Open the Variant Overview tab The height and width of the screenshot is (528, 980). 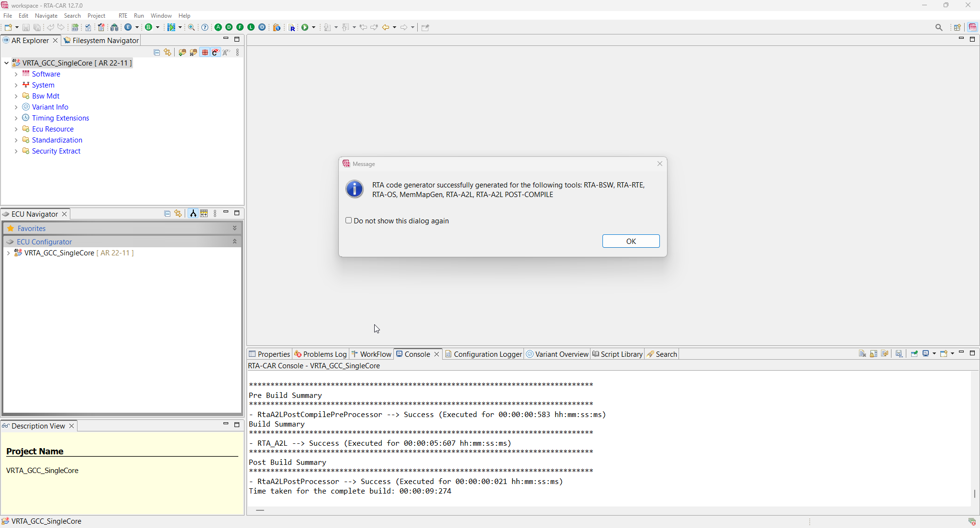(557, 354)
